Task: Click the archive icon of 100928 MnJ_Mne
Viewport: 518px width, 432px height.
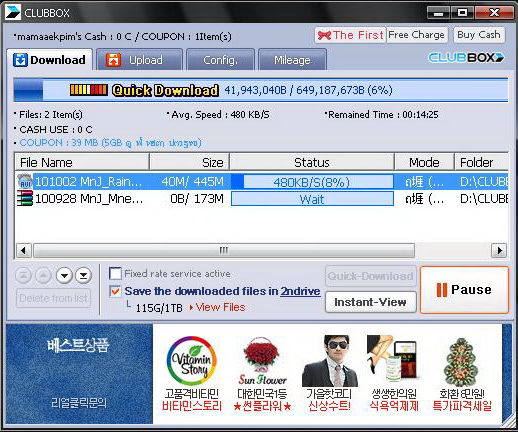Action: (25, 198)
